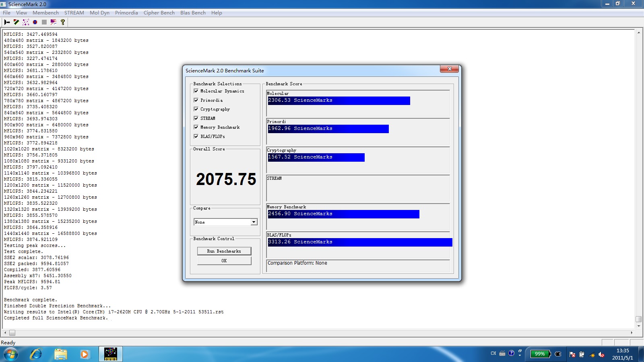The height and width of the screenshot is (362, 644).
Task: Launch Internet Explorer from taskbar
Action: 36,354
